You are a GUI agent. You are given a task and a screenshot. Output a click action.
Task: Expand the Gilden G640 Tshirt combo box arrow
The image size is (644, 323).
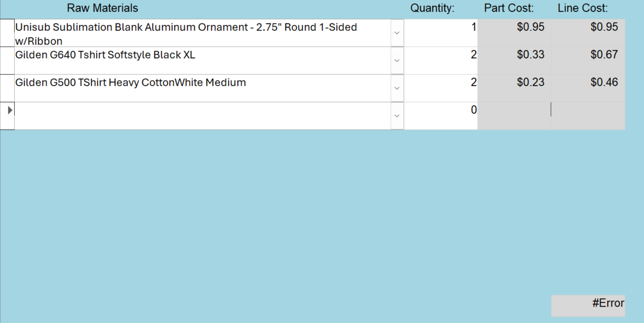(x=397, y=61)
